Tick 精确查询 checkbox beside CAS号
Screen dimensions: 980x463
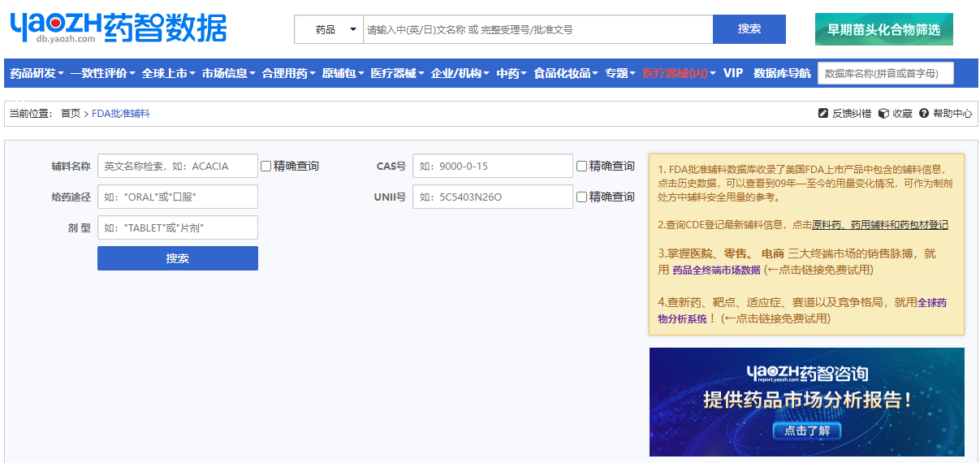581,166
